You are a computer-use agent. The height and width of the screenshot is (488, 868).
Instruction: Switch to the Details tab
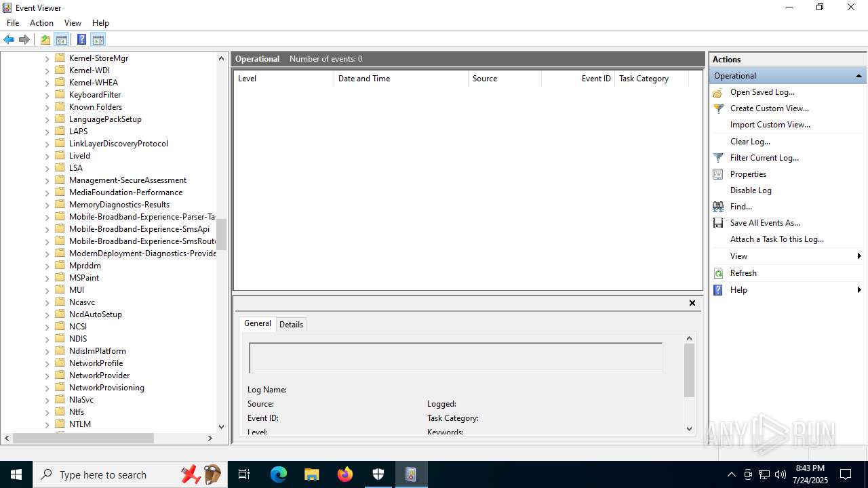click(291, 325)
